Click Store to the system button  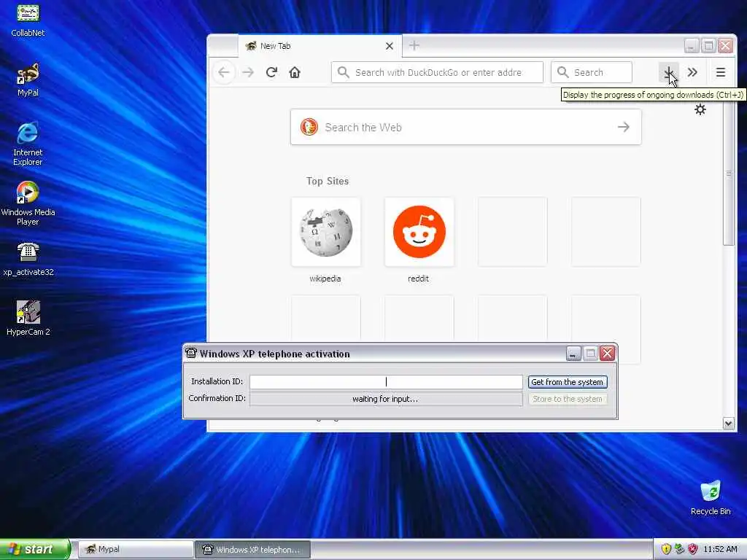coord(568,399)
